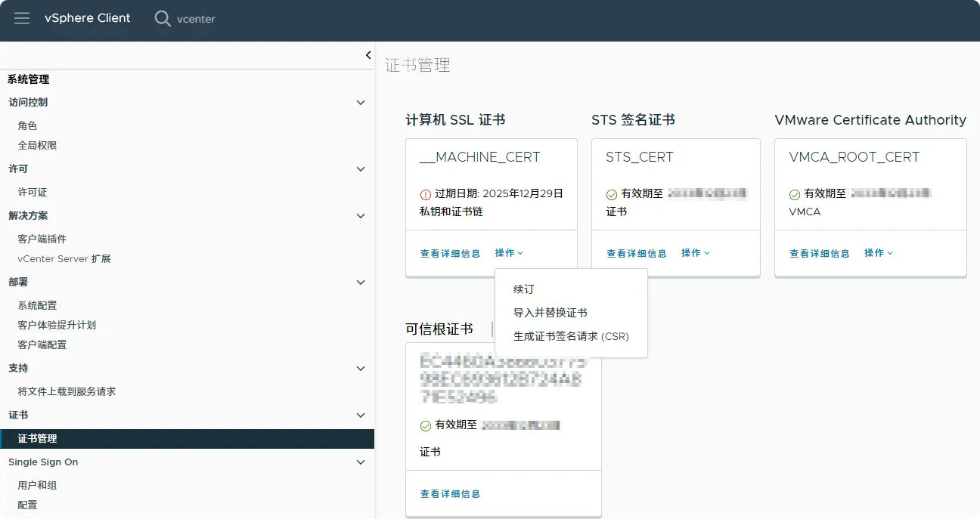Click the valid check icon on STS_CERT
Viewport: 980px width, 519px height.
tap(612, 194)
